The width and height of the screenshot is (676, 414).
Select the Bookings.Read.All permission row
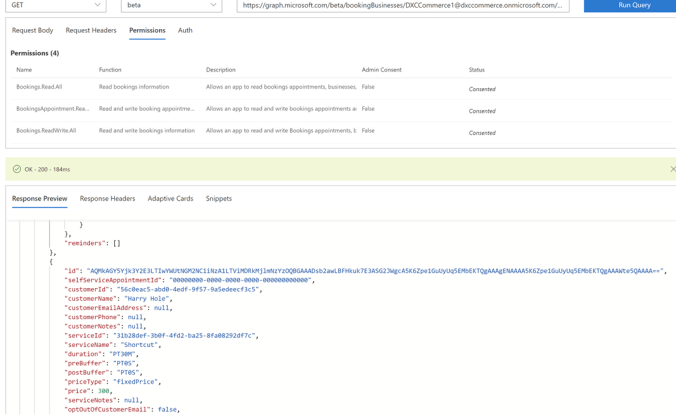39,88
